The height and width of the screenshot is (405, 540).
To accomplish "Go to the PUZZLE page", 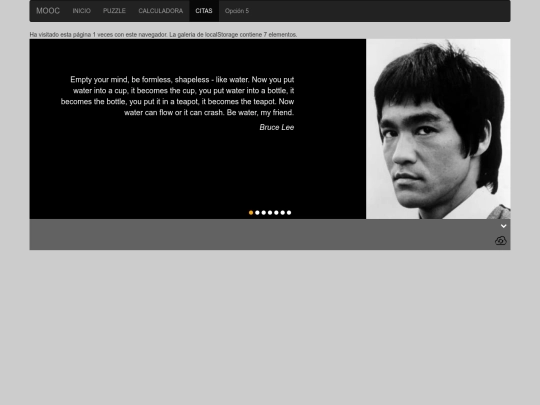I will 114,11.
